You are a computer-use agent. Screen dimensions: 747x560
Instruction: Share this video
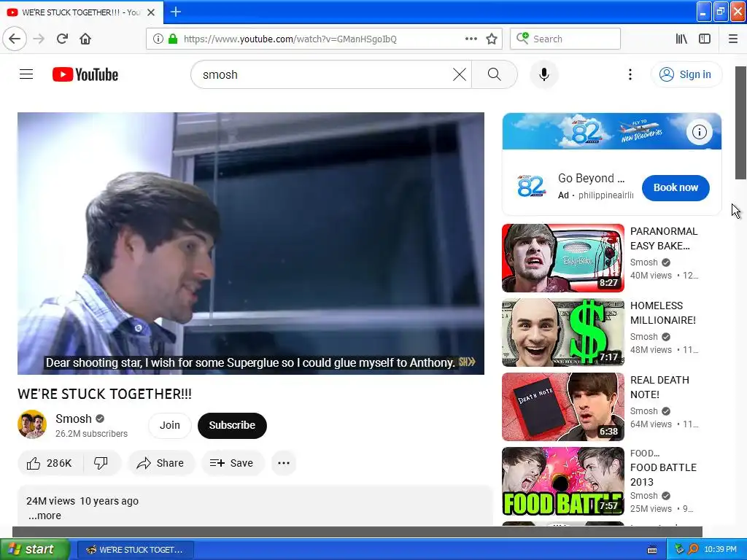click(x=161, y=463)
